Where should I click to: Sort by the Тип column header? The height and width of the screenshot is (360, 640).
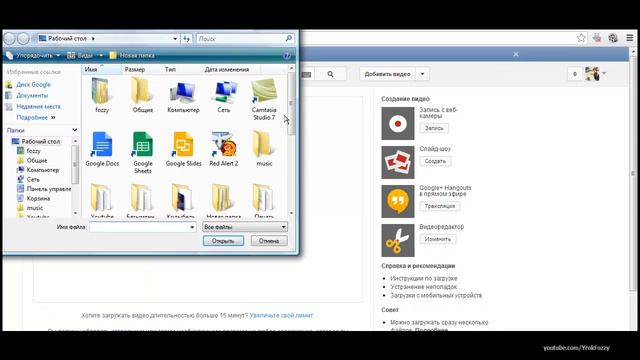tap(181, 69)
